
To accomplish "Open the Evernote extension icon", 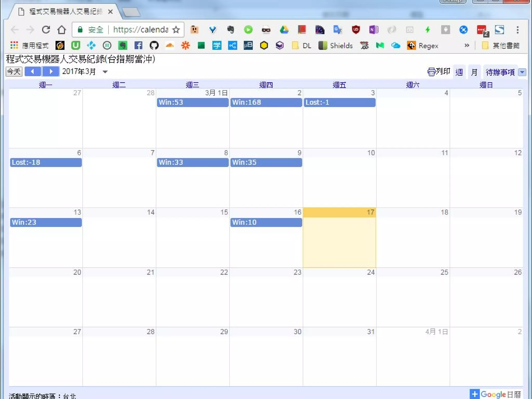I will click(x=230, y=30).
